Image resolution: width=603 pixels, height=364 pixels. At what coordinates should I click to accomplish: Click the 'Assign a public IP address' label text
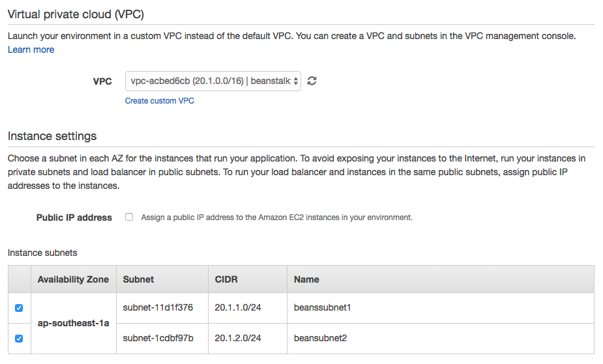click(x=276, y=217)
